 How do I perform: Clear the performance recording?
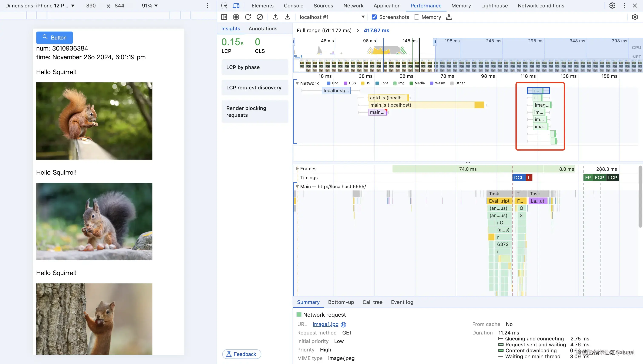(260, 17)
